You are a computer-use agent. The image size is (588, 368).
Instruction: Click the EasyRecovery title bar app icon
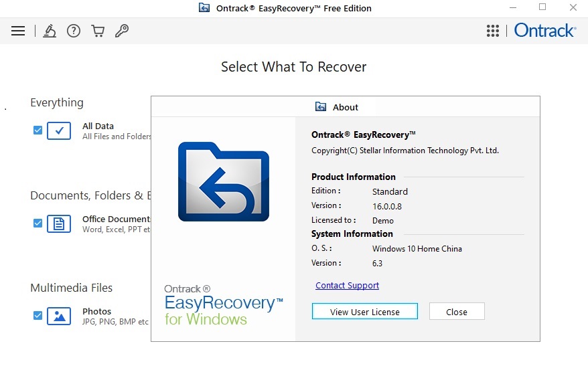click(204, 8)
